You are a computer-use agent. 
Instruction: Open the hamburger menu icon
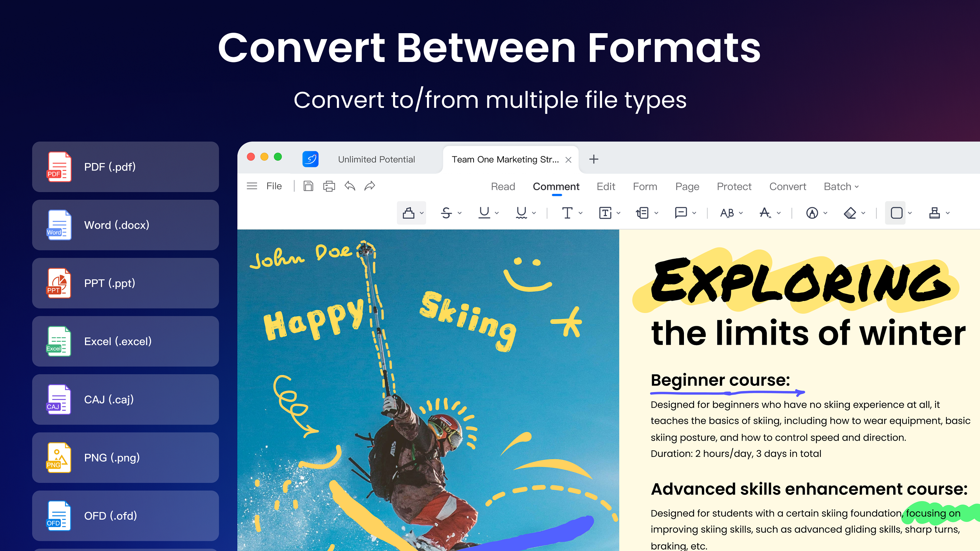pos(252,186)
